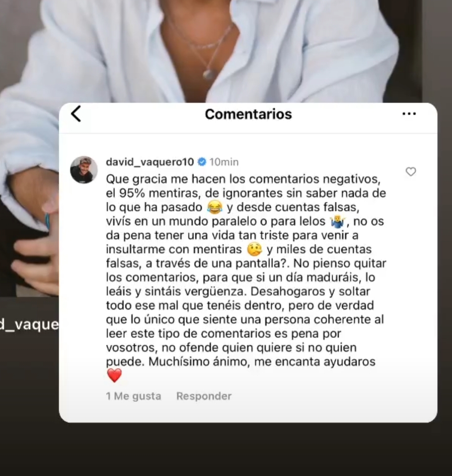Like the comment with the heart outline icon
This screenshot has width=452, height=476.
click(411, 172)
